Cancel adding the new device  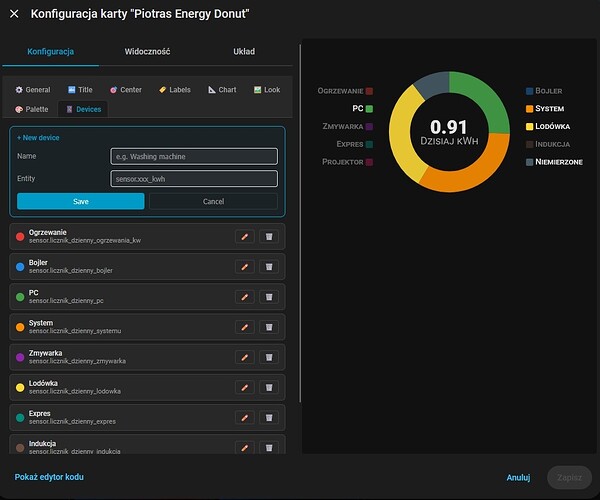[213, 201]
